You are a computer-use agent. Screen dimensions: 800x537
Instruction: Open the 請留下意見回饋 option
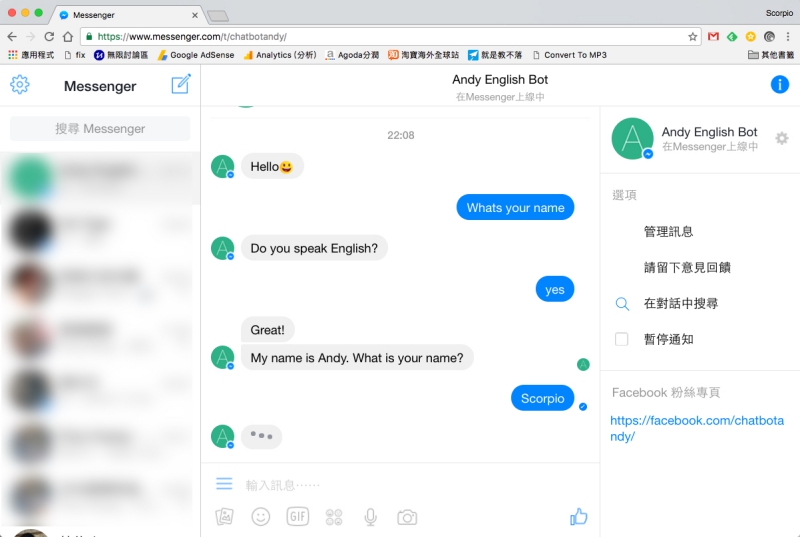click(687, 268)
